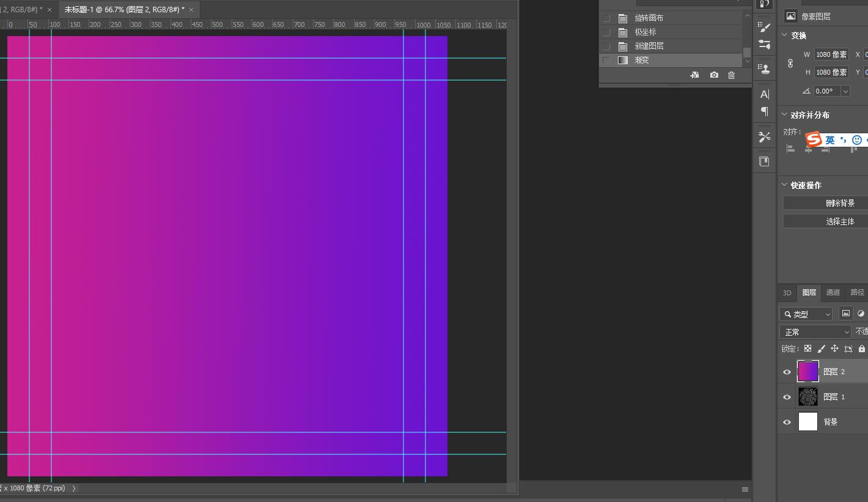Click the camera new snapshot icon

coord(714,75)
